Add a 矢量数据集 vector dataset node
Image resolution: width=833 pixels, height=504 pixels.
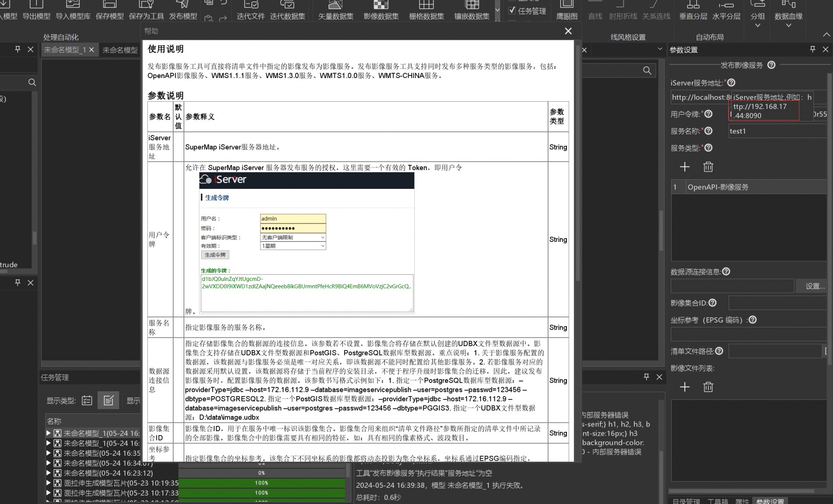(x=335, y=10)
